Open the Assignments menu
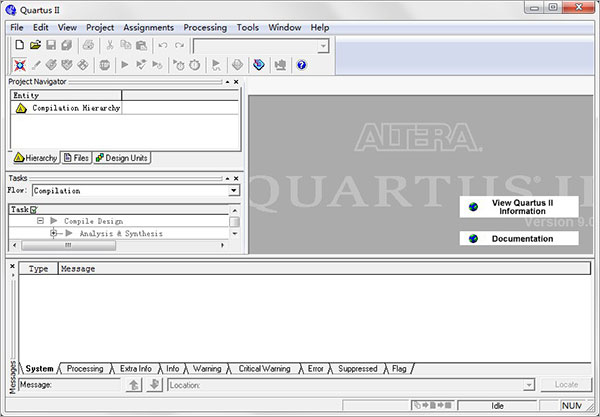Viewport: 600px width, 417px height. pos(148,28)
